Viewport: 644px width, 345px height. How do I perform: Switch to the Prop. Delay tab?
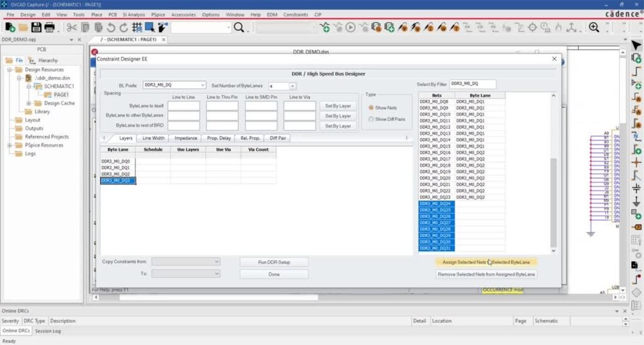[218, 138]
